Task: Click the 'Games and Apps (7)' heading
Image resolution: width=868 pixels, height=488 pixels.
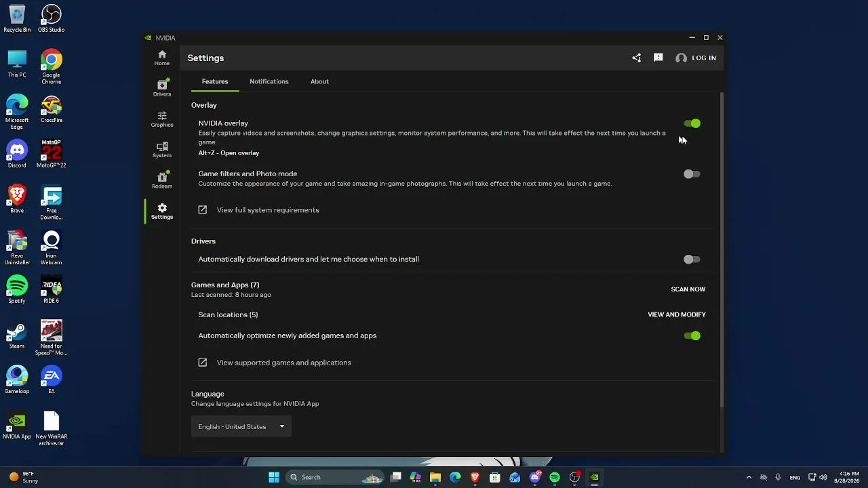Action: point(225,285)
